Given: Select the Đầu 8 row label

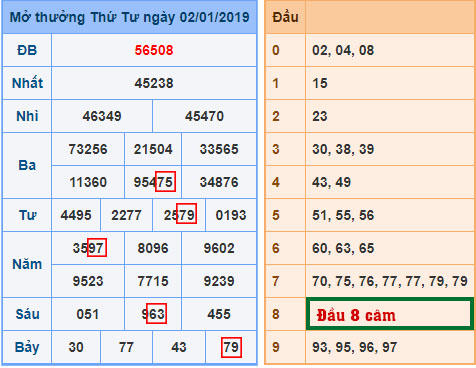Looking at the screenshot, I should (276, 314).
